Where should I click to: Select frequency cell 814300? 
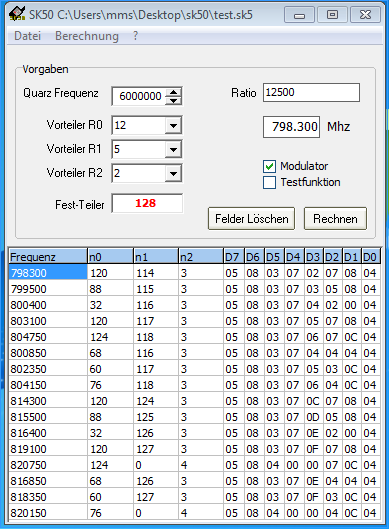tap(48, 401)
